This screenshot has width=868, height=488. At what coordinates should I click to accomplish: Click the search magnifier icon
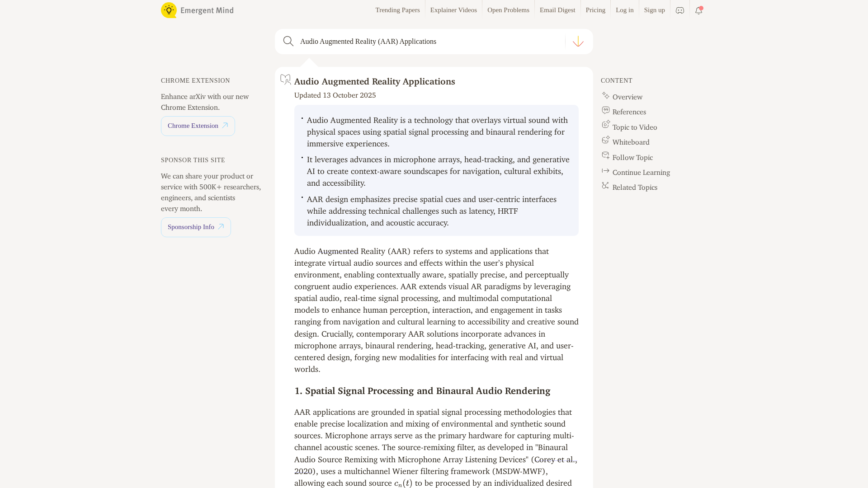pyautogui.click(x=288, y=42)
